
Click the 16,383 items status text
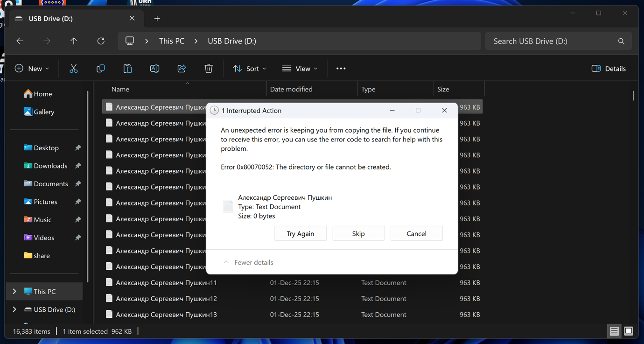pos(31,331)
